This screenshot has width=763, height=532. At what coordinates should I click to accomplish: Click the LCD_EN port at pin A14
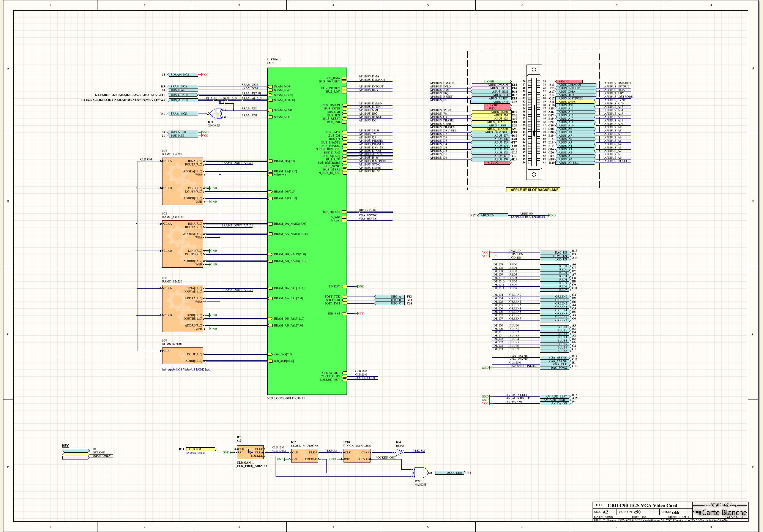click(x=555, y=259)
